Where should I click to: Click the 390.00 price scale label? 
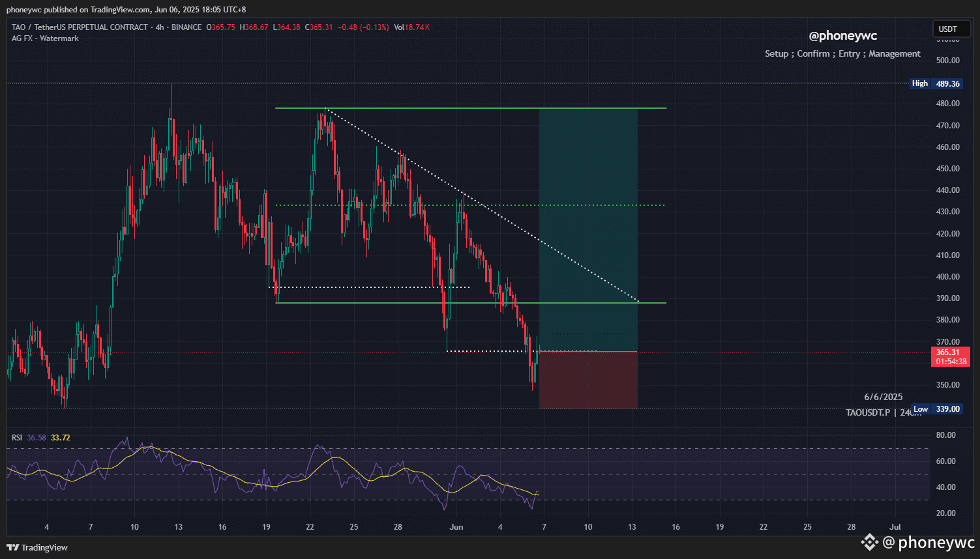click(948, 298)
